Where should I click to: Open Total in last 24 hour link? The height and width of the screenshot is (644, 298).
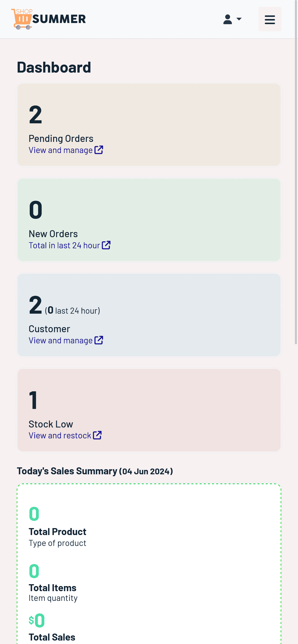(64, 245)
